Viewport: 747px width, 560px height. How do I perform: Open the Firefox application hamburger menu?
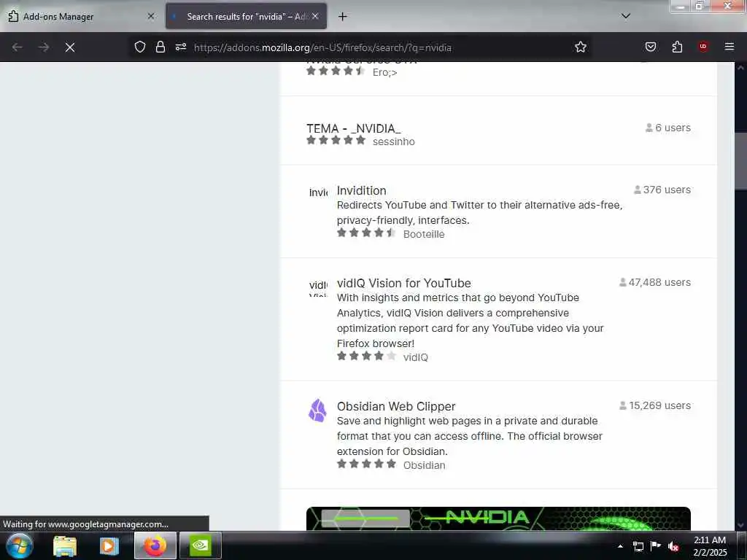[729, 47]
